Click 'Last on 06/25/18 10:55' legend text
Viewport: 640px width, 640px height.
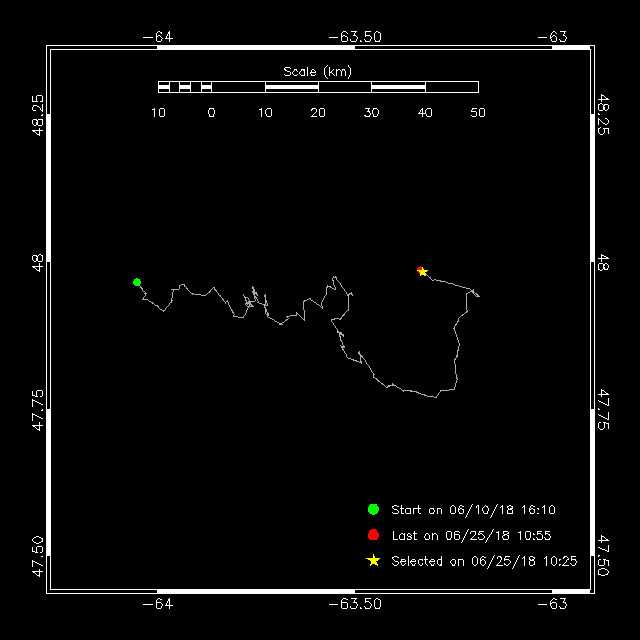(471, 536)
